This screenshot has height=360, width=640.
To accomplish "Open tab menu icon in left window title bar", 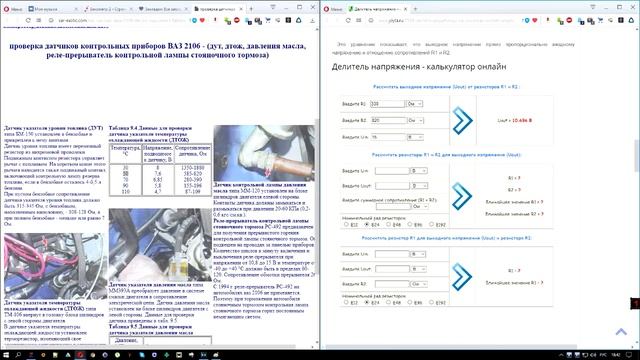I will (x=273, y=7).
